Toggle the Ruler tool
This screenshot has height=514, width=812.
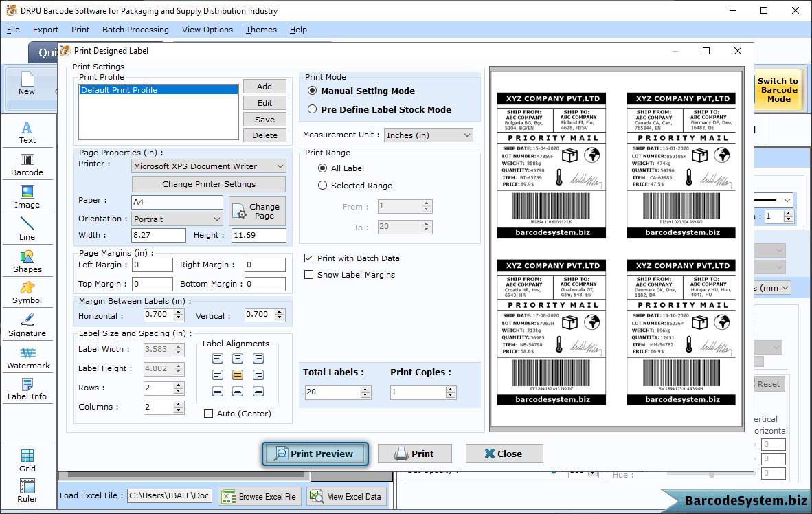[x=27, y=491]
